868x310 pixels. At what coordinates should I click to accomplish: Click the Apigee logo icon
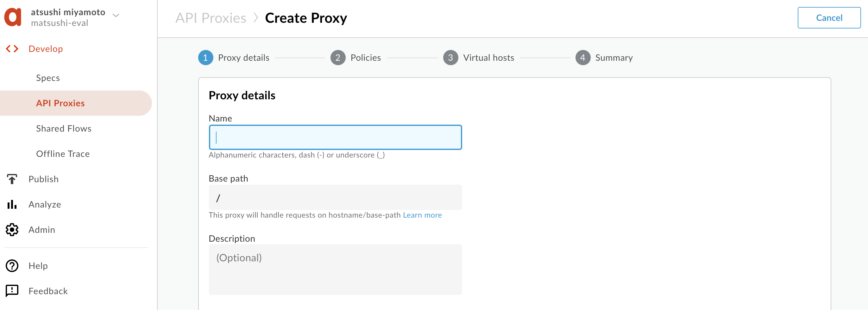click(13, 17)
